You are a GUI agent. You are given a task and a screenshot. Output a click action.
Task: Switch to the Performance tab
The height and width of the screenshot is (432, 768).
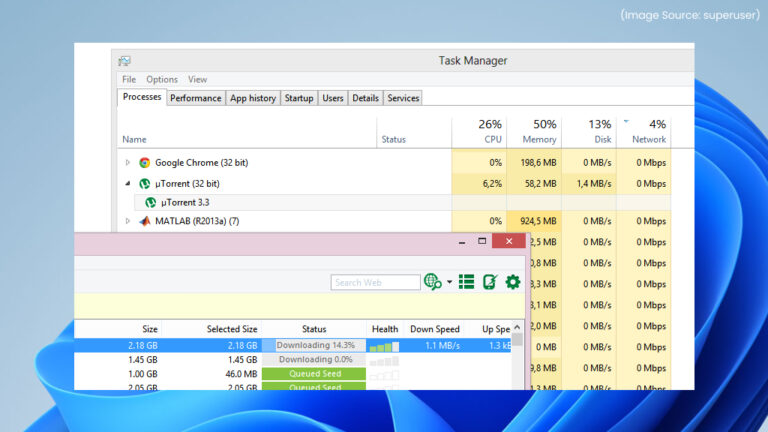click(195, 98)
